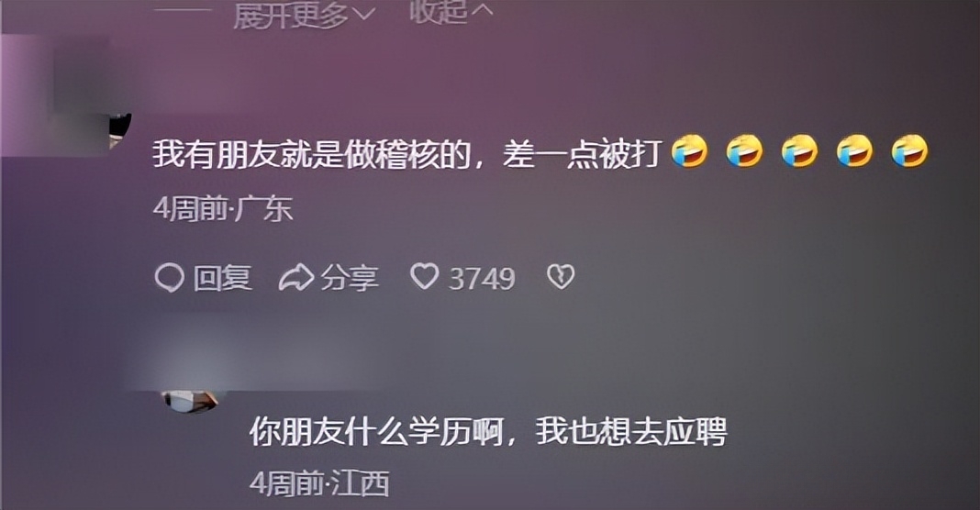Click the 4周前·江西 timestamp
Screen dimensions: 980x510
[319, 483]
